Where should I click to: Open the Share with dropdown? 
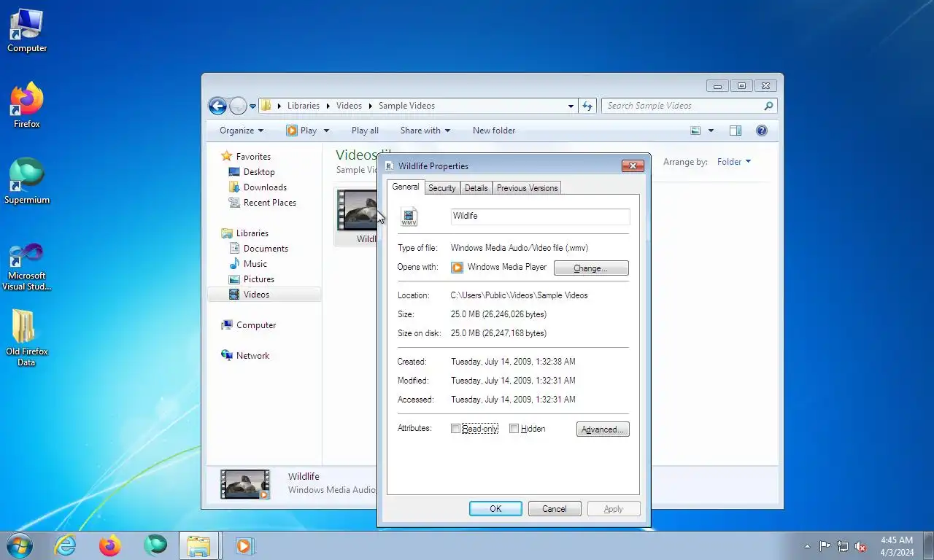(425, 131)
